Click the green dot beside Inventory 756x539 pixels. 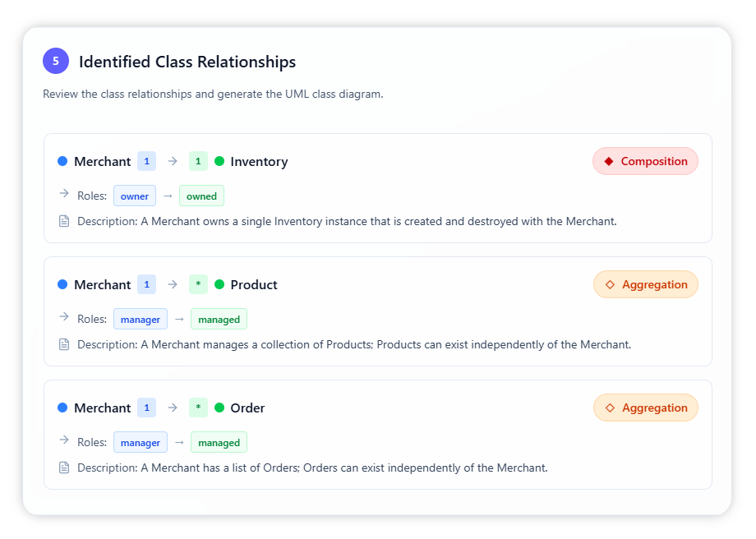coord(219,161)
